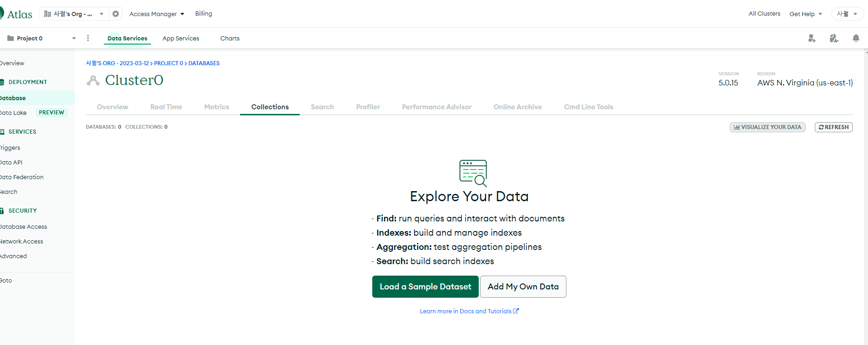Open the 사월 user account menu
Image resolution: width=868 pixels, height=345 pixels.
pyautogui.click(x=847, y=14)
